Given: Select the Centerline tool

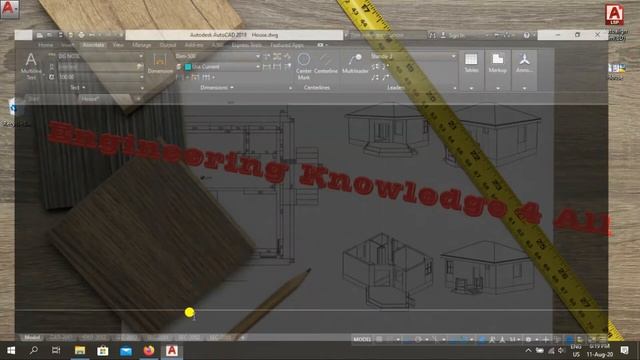Looking at the screenshot, I should (325, 64).
